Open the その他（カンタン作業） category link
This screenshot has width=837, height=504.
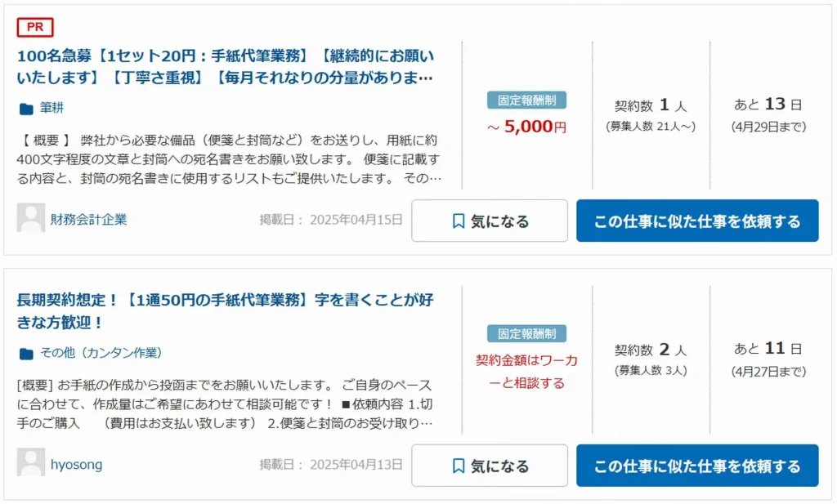(x=101, y=353)
